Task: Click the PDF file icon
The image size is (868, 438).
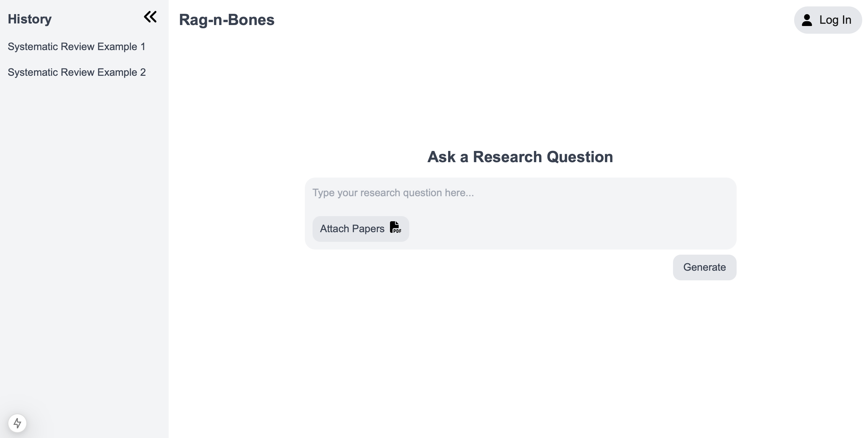Action: tap(395, 227)
